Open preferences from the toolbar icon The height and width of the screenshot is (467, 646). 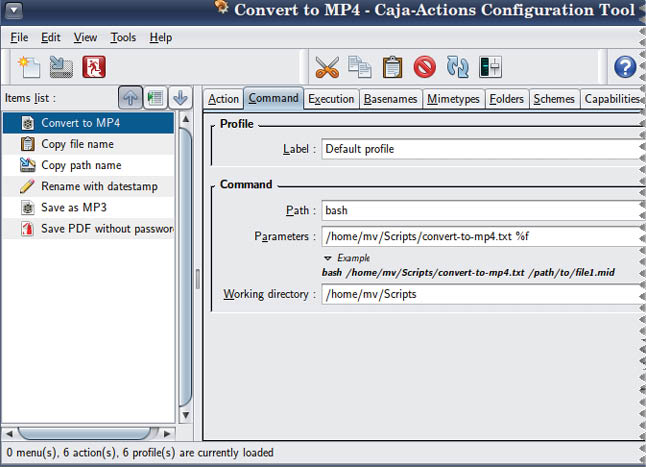click(x=490, y=67)
